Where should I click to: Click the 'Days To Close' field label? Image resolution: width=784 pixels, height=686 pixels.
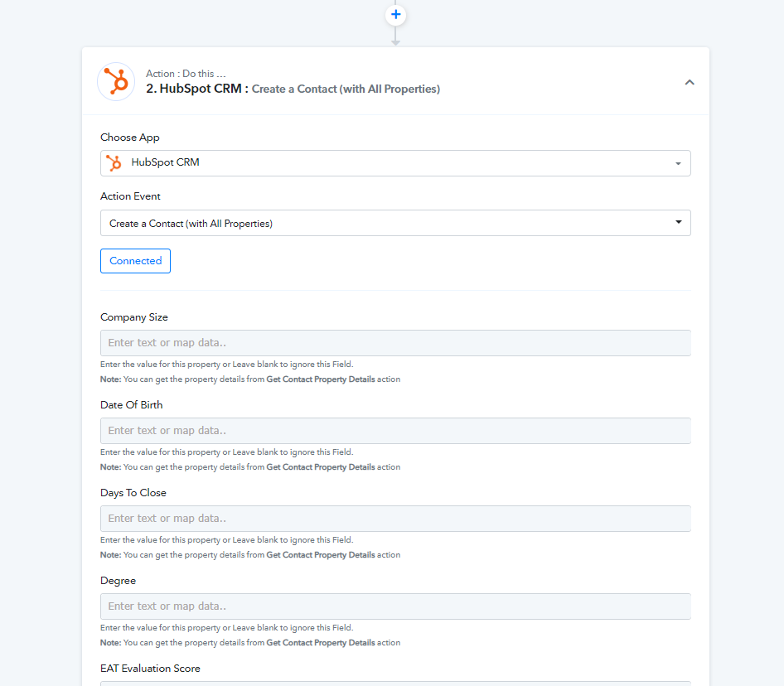[x=133, y=493]
